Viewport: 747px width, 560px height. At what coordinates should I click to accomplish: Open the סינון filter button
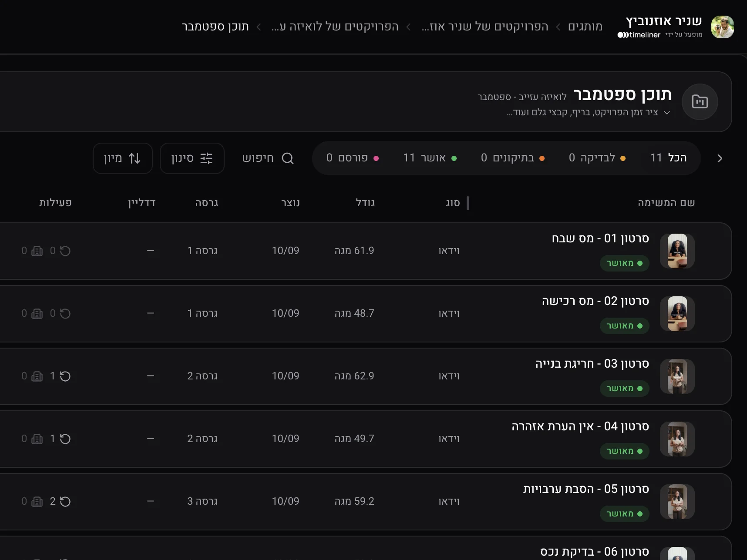(x=192, y=158)
